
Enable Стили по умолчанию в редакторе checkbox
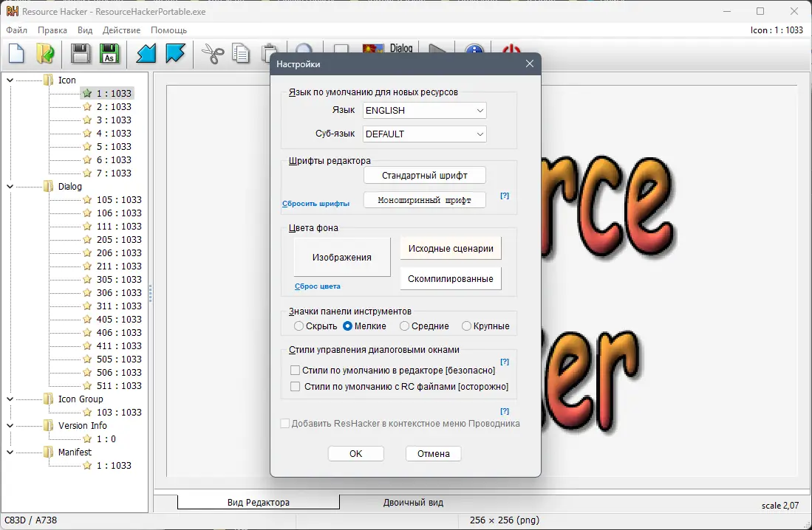(294, 368)
